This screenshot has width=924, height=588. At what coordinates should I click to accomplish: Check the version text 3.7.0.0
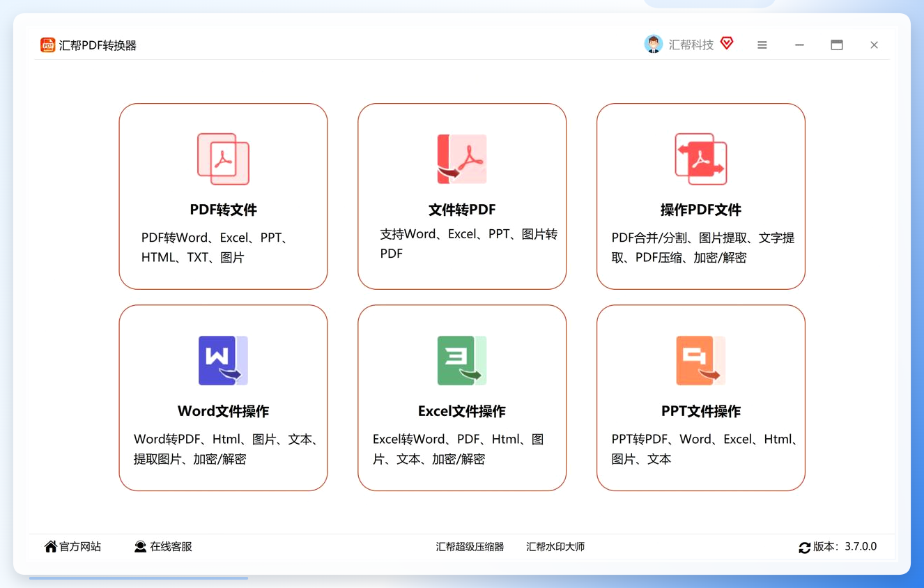click(861, 547)
